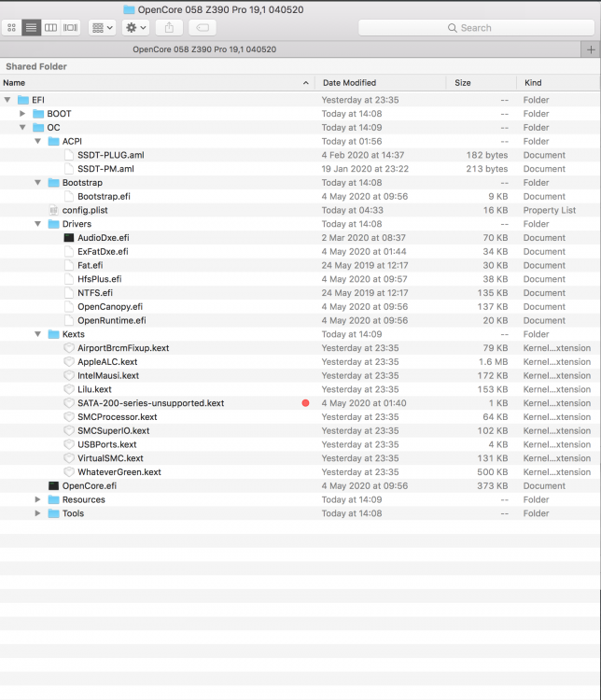Select the OC folder icon
Screen dimensions: 601x700
pyautogui.click(x=38, y=128)
